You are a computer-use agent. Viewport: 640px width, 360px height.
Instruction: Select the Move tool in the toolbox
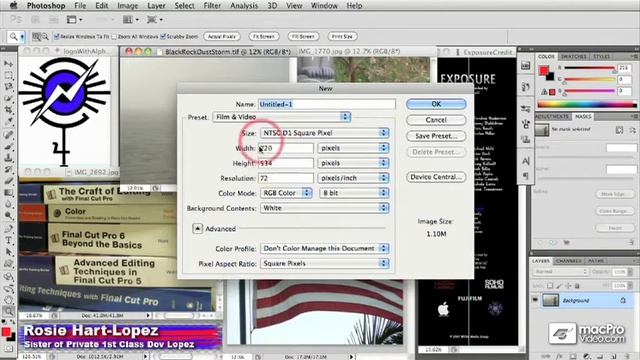[8, 64]
